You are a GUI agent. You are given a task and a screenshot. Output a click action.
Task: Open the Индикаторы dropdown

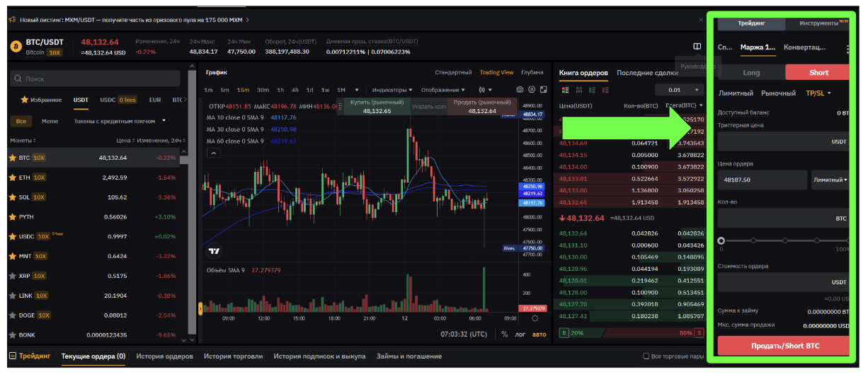[392, 90]
